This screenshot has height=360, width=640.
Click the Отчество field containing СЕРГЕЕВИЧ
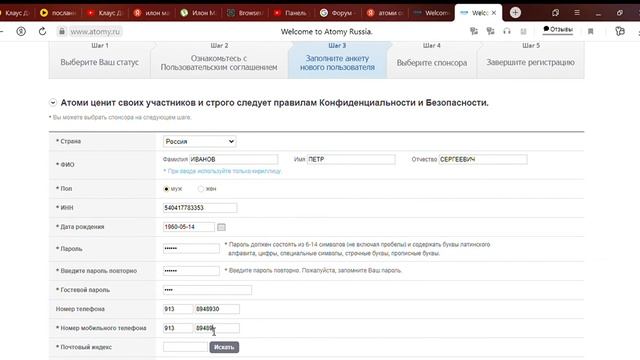[483, 159]
